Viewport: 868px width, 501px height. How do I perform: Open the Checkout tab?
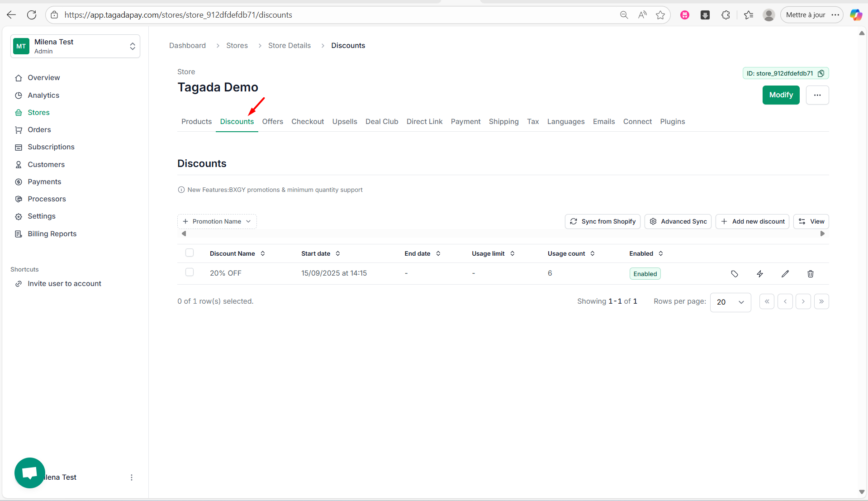coord(308,121)
